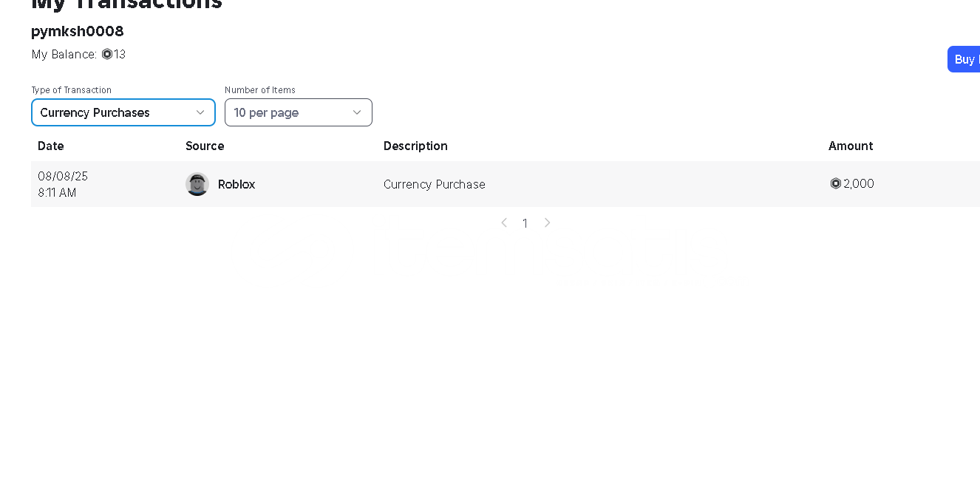The width and height of the screenshot is (980, 502).
Task: Click the Date column header
Action: point(51,146)
